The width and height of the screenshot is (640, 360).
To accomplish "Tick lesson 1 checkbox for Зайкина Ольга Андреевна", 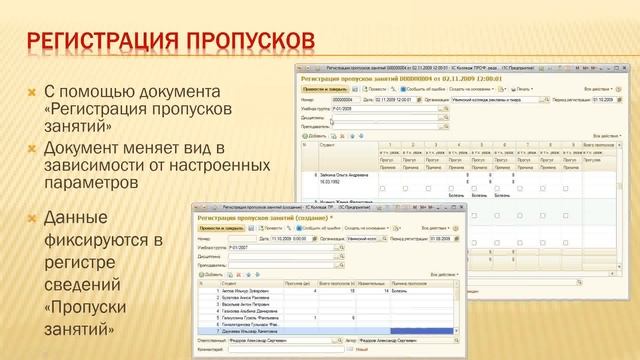I will tap(382, 189).
